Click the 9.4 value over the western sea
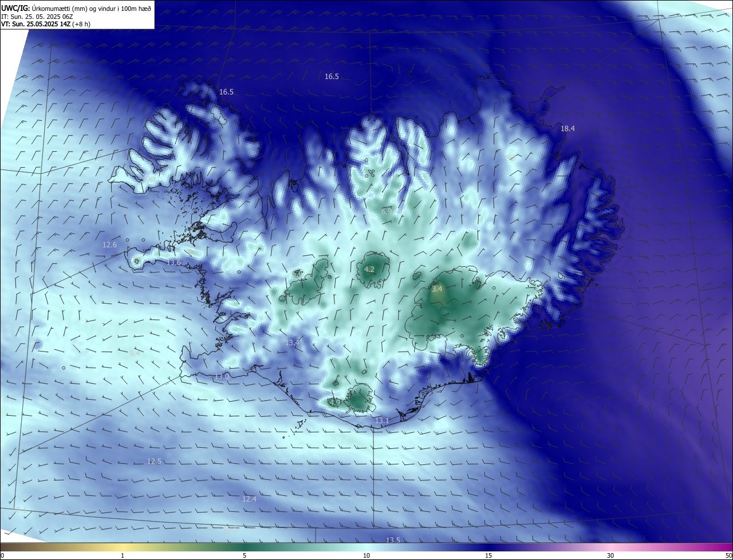 [135, 354]
